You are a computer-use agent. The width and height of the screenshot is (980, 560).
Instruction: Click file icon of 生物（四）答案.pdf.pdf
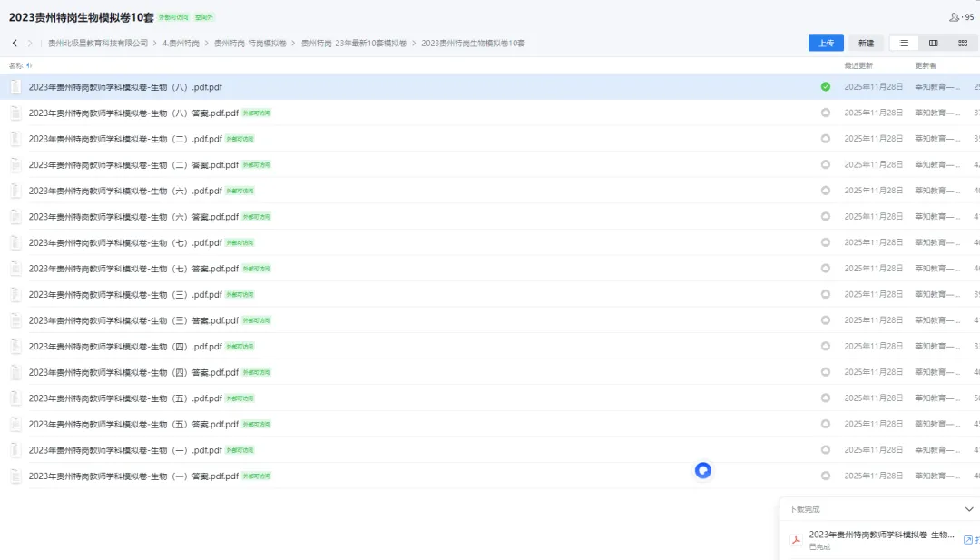(x=15, y=372)
